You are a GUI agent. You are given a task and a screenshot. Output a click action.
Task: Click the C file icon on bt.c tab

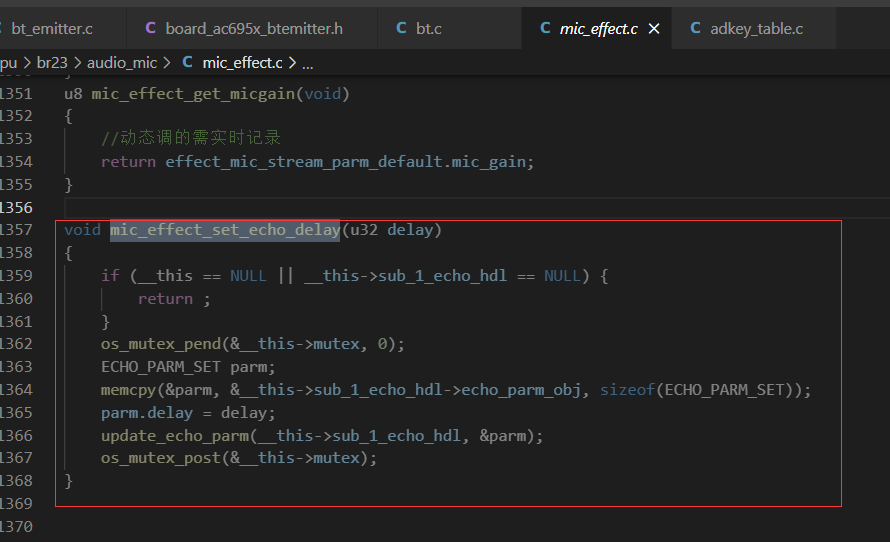401,28
